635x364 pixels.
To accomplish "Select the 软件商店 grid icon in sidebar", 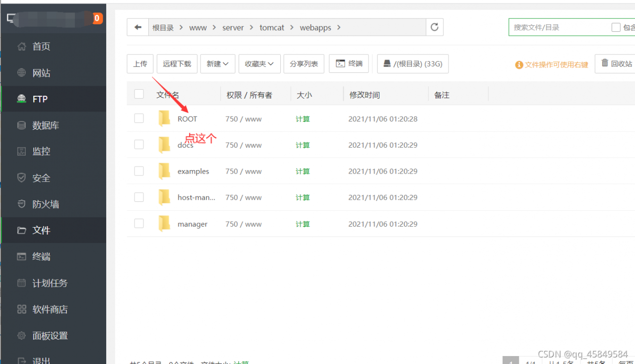I will click(x=21, y=309).
